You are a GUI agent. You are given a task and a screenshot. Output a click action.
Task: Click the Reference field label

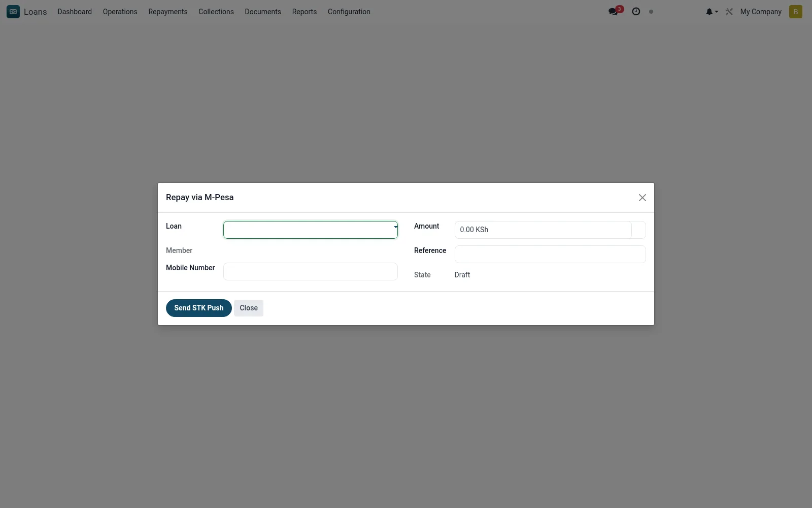[x=430, y=250]
